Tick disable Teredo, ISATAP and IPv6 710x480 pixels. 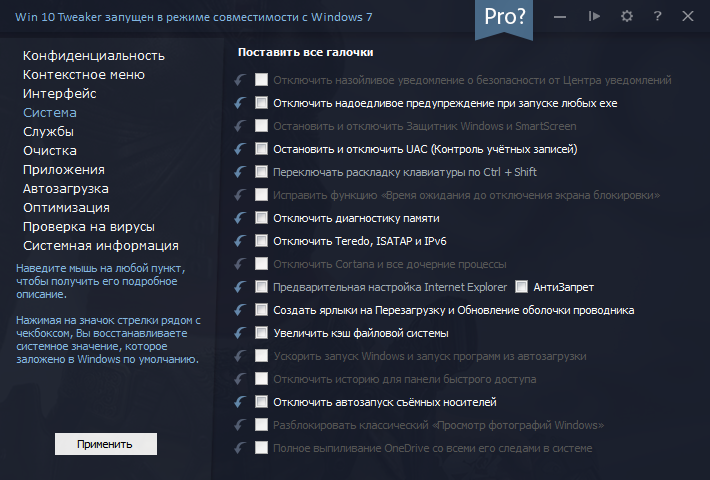(x=261, y=240)
